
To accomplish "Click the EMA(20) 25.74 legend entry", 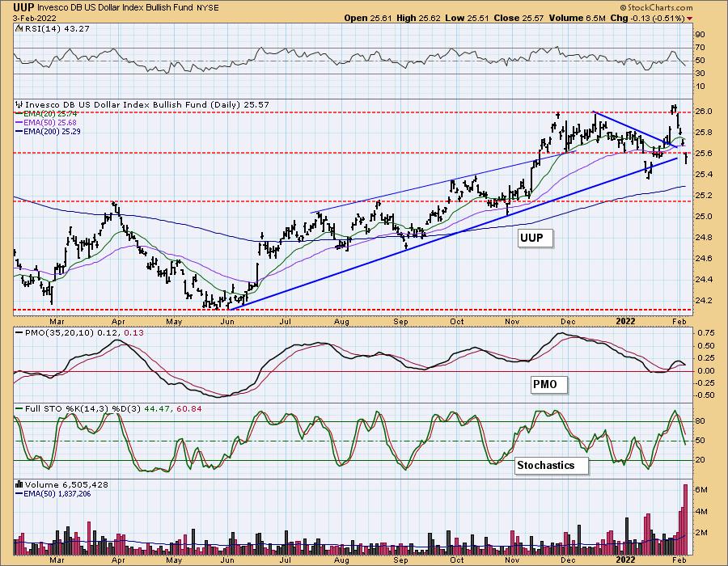I will click(x=46, y=114).
